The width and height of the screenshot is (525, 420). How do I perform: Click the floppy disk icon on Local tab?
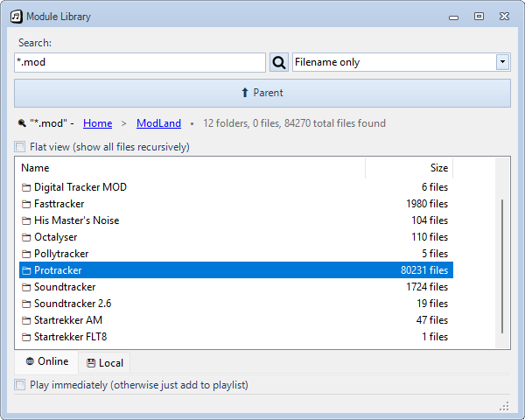91,363
